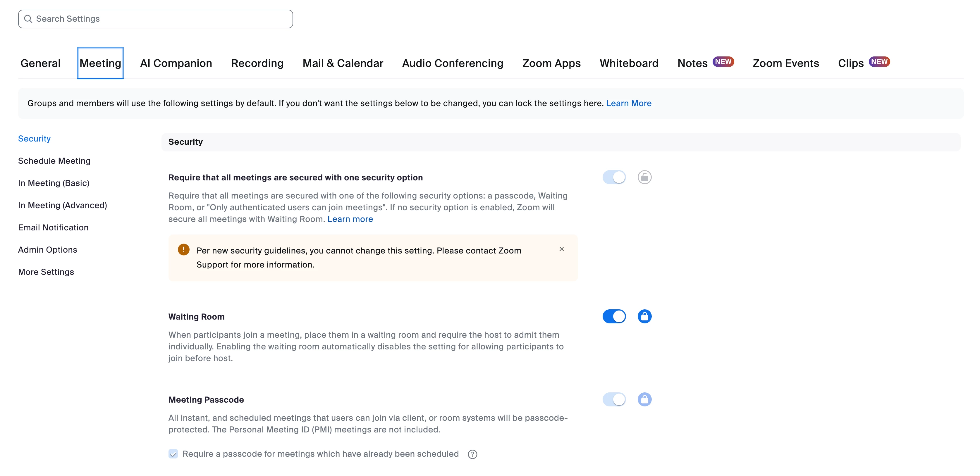Click the lock icon beside Waiting Room

click(644, 316)
